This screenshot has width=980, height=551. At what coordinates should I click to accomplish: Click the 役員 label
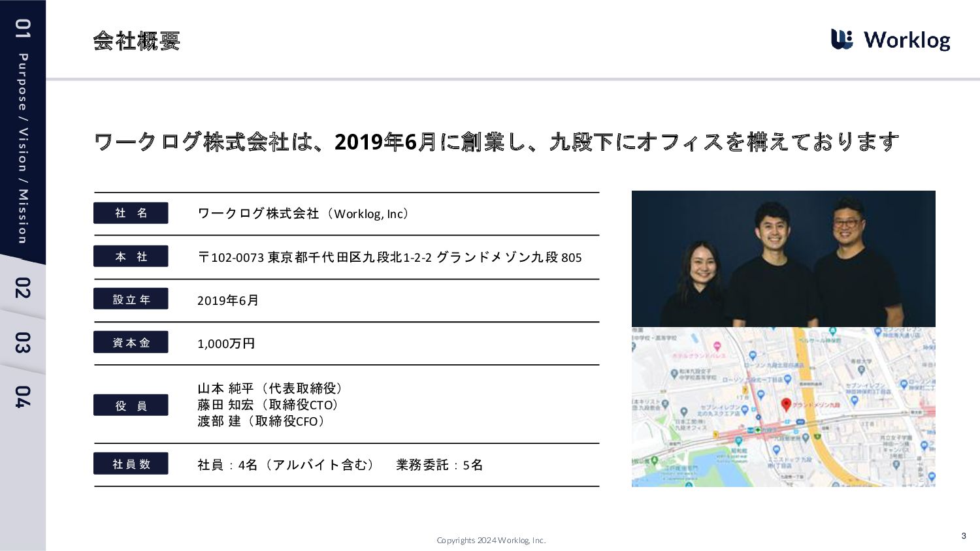[131, 405]
